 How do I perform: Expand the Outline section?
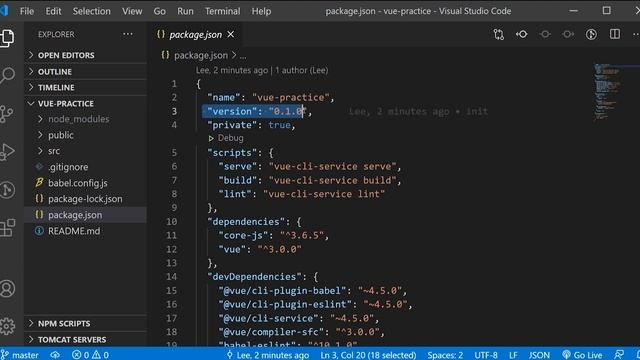86,71
